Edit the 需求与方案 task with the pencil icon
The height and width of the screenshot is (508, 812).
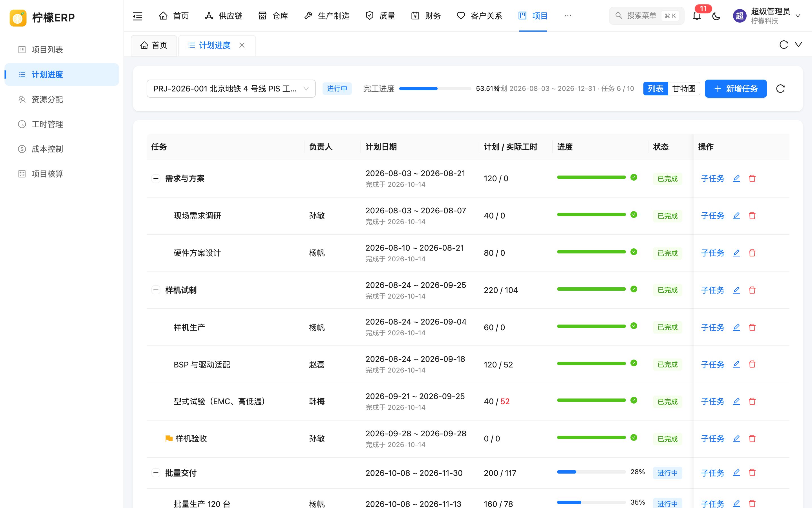[736, 178]
